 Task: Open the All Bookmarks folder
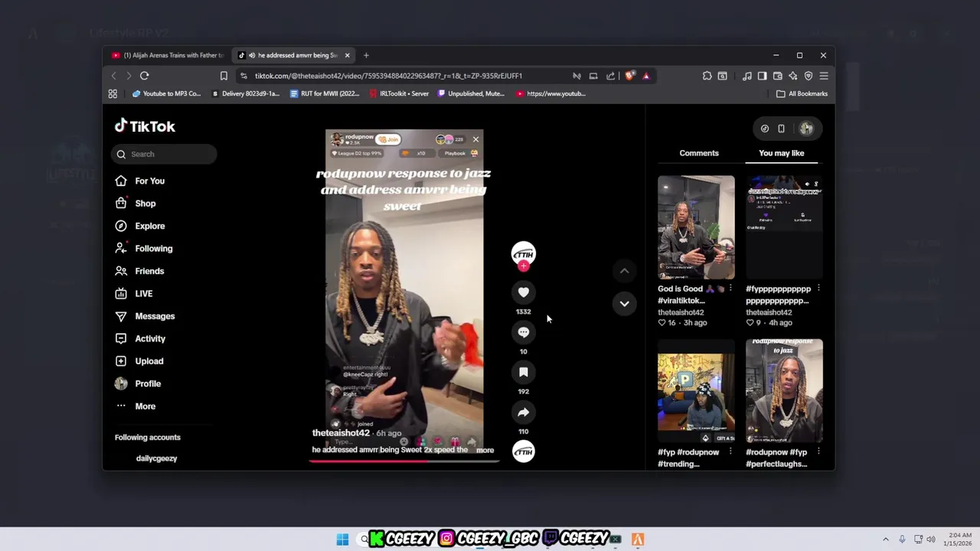(x=802, y=93)
